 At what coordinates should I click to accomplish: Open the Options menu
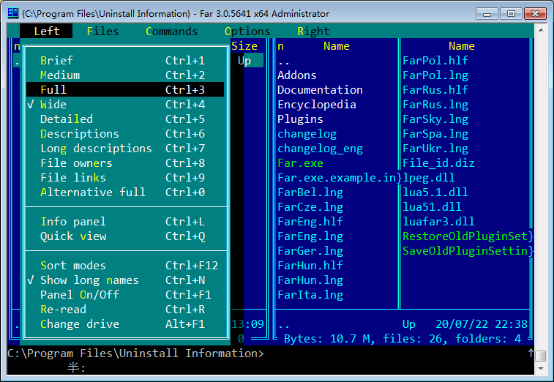coord(247,31)
